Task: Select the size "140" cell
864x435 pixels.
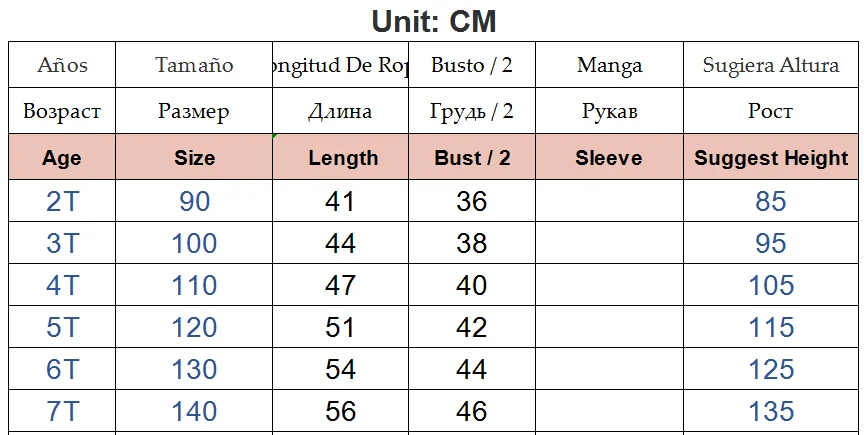Action: [194, 411]
